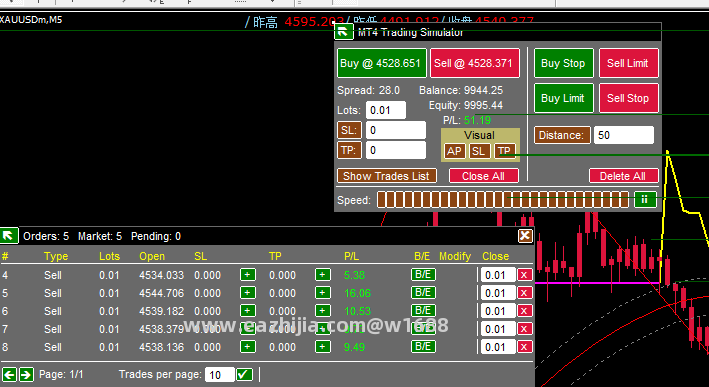Viewport: 709px width, 387px height.
Task: Toggle the Visual TP button
Action: coord(505,151)
